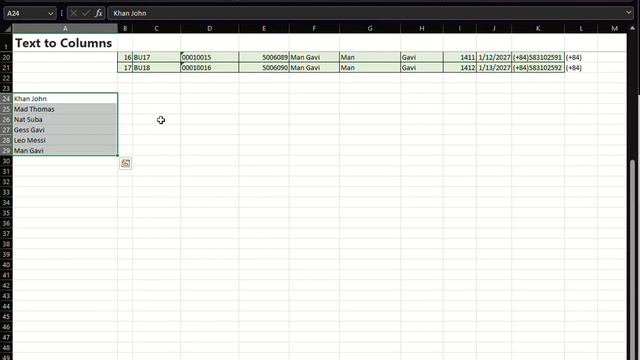Click the 'Text to Columns' title cell
This screenshot has height=360, width=640.
pyautogui.click(x=65, y=43)
